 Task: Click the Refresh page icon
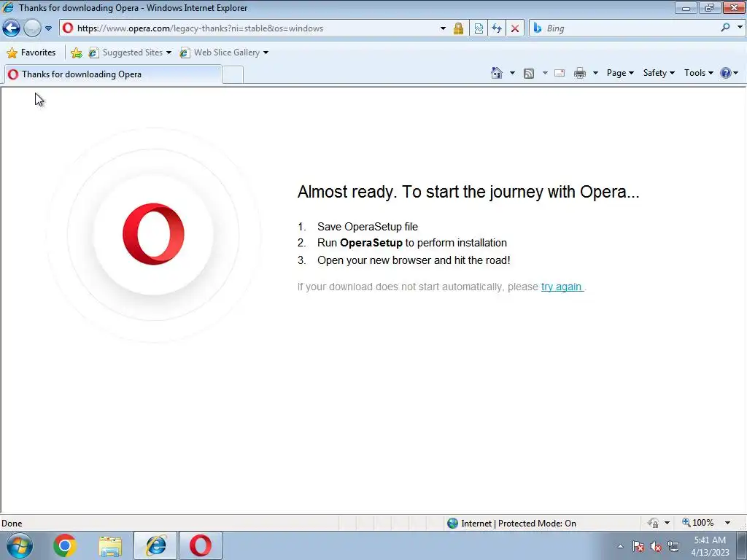coord(497,28)
